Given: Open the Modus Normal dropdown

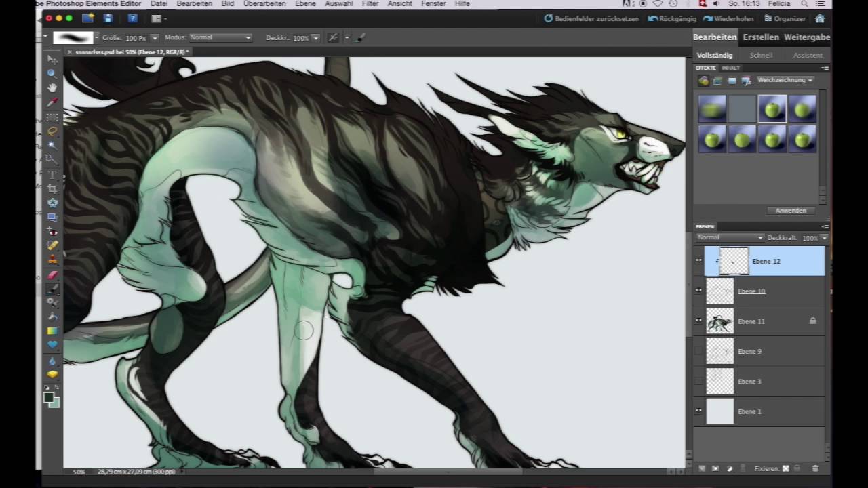Looking at the screenshot, I should point(220,38).
